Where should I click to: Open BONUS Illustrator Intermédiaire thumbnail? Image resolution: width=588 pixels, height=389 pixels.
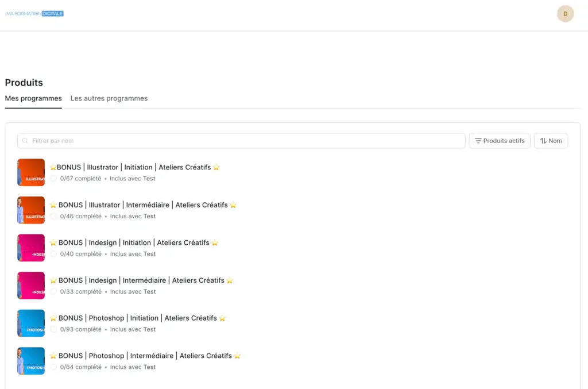click(x=31, y=210)
